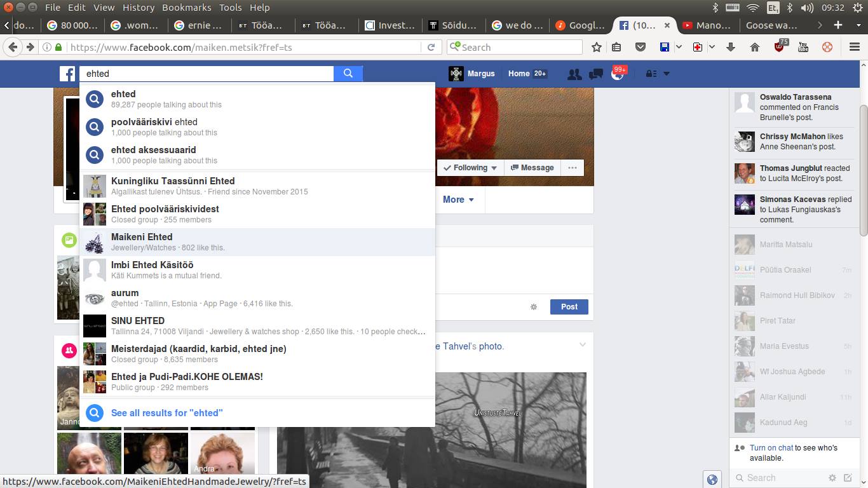Open Ehted ja Pudi-Padi group result
Screen dimensions: 868x488
pyautogui.click(x=257, y=381)
